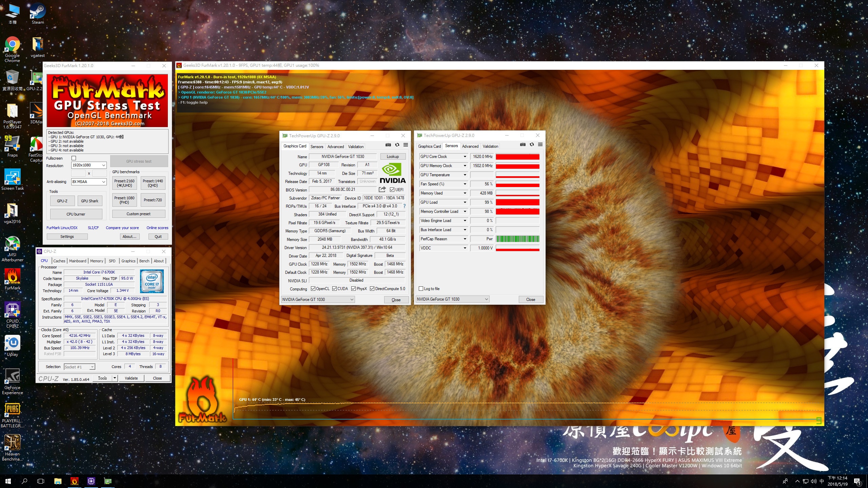Viewport: 868px width, 488px height.
Task: Toggle the CUDA checkbox
Action: coord(334,289)
